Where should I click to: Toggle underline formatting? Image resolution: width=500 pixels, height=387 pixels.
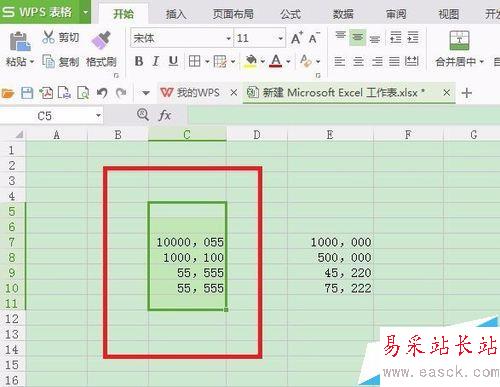pyautogui.click(x=173, y=61)
